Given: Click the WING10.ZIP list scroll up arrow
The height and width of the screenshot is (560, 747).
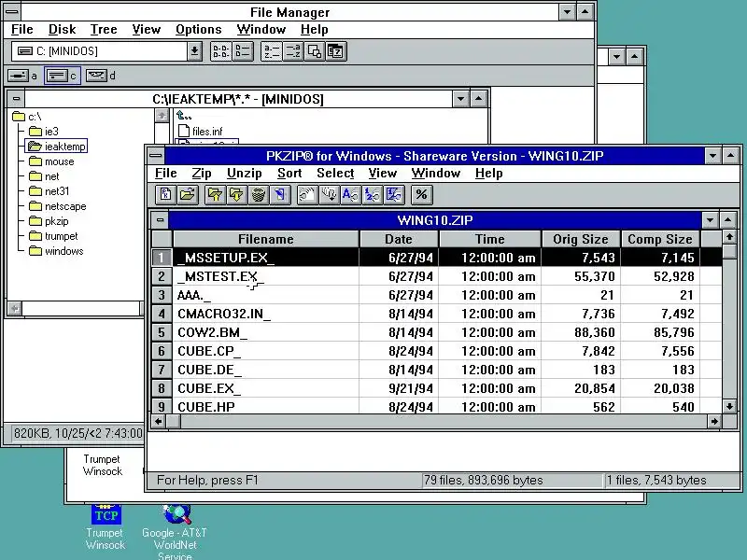Looking at the screenshot, I should point(729,237).
